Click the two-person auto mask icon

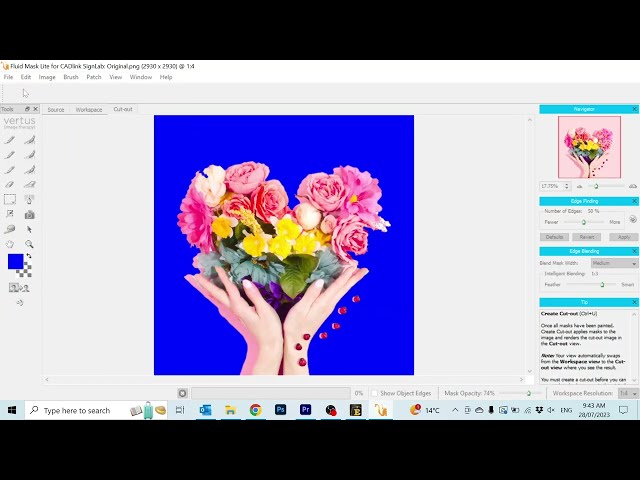point(19,288)
